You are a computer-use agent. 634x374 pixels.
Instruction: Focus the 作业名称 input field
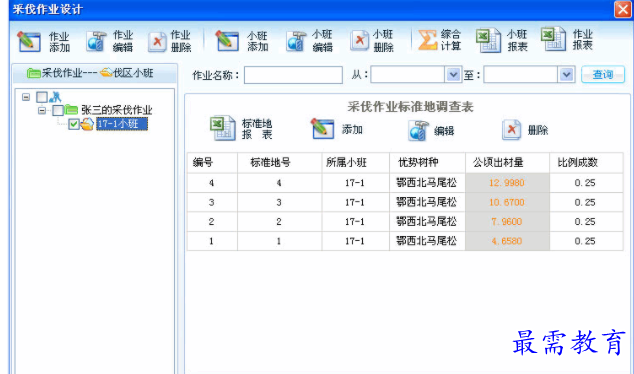click(293, 75)
